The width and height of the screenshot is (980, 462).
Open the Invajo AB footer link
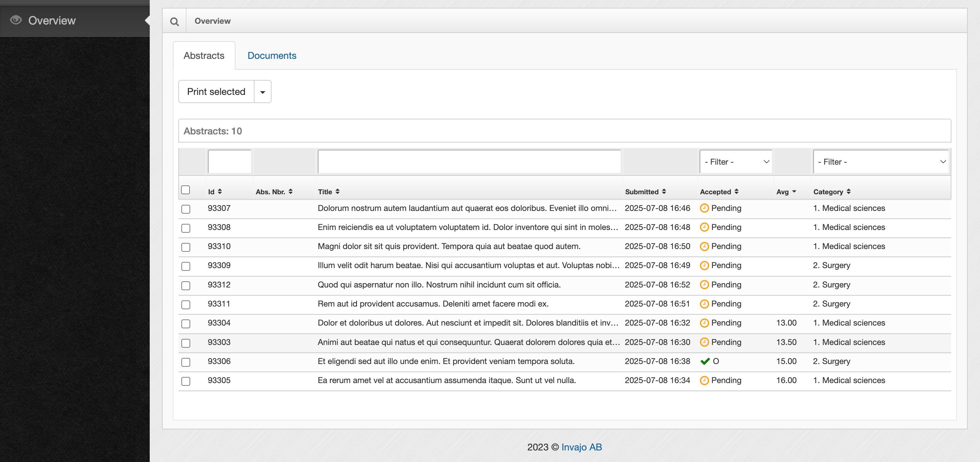(581, 447)
